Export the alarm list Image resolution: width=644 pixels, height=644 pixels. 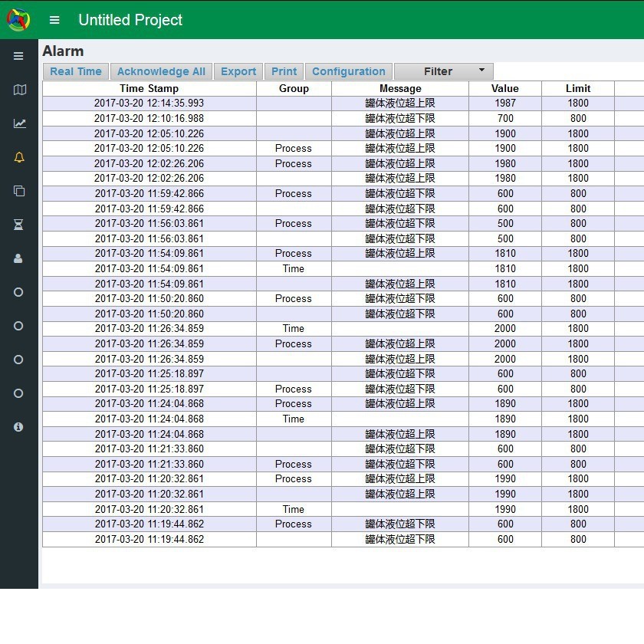pos(238,71)
